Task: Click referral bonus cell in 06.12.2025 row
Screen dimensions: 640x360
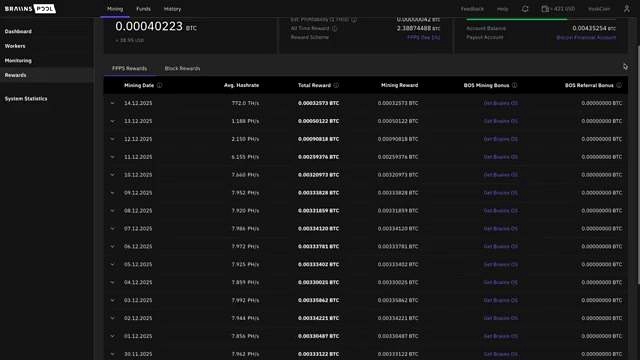Action: 602,247
